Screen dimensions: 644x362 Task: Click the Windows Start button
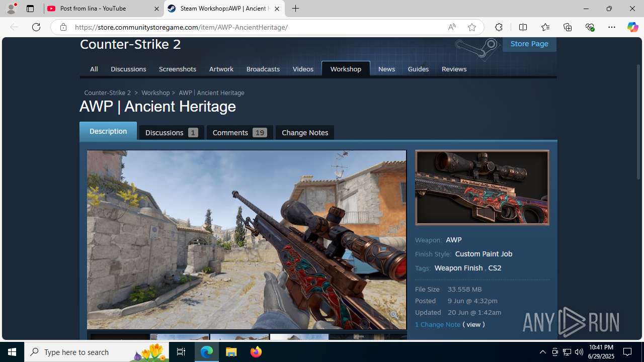pyautogui.click(x=12, y=352)
